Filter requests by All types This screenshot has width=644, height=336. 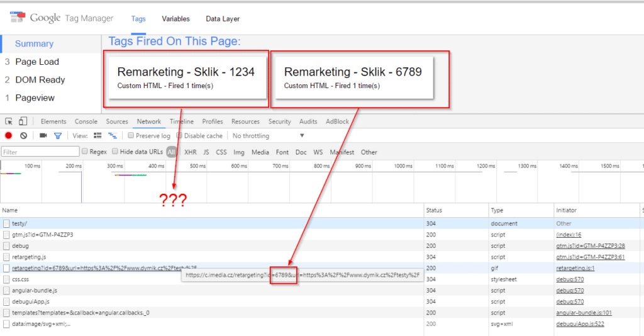(x=171, y=152)
